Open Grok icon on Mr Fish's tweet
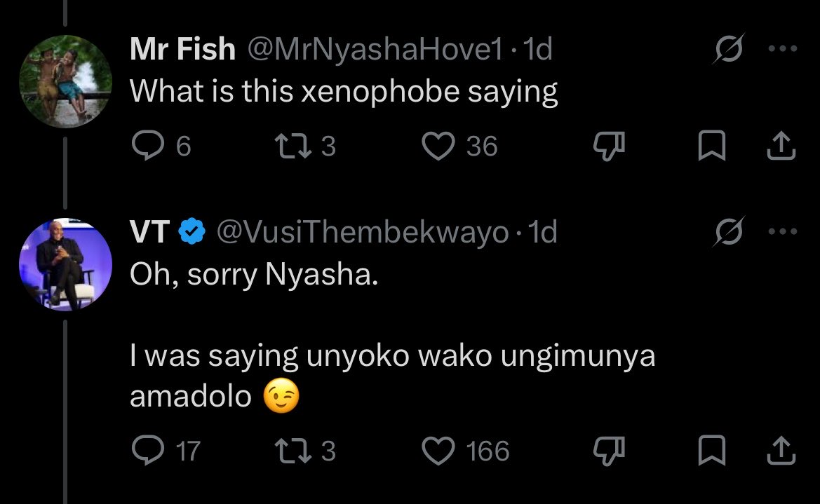This screenshot has height=504, width=820. point(729,48)
